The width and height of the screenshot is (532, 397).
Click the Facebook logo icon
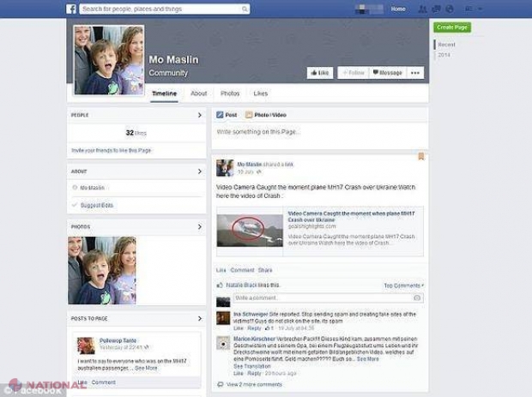[72, 9]
